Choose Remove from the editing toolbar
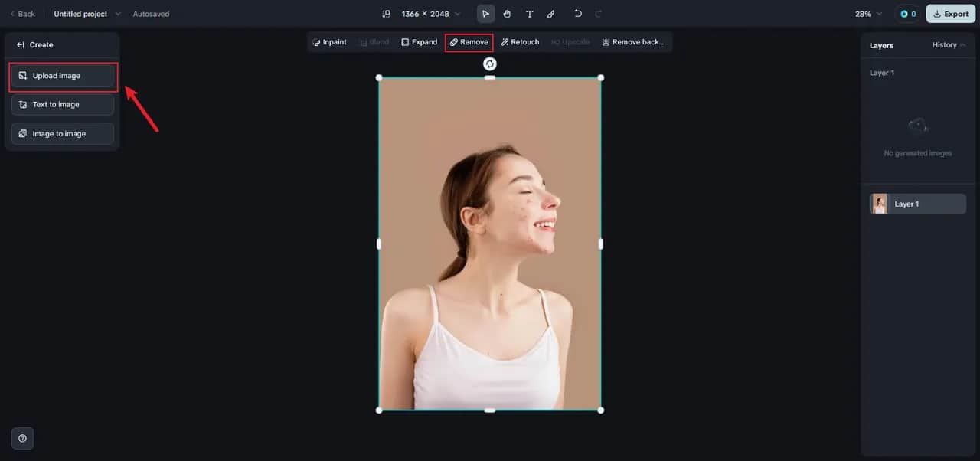Screen dimensions: 980x461 point(469,42)
